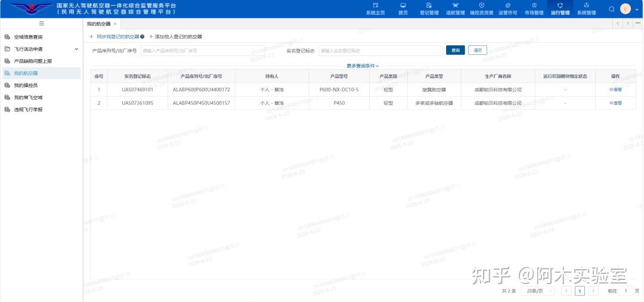
Task: Open 市场管理 in the top bar
Action: coord(534,8)
